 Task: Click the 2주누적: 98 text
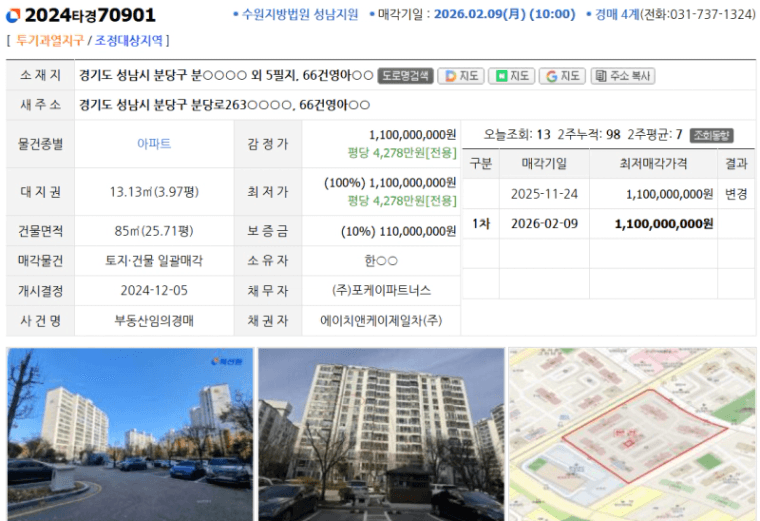point(589,134)
